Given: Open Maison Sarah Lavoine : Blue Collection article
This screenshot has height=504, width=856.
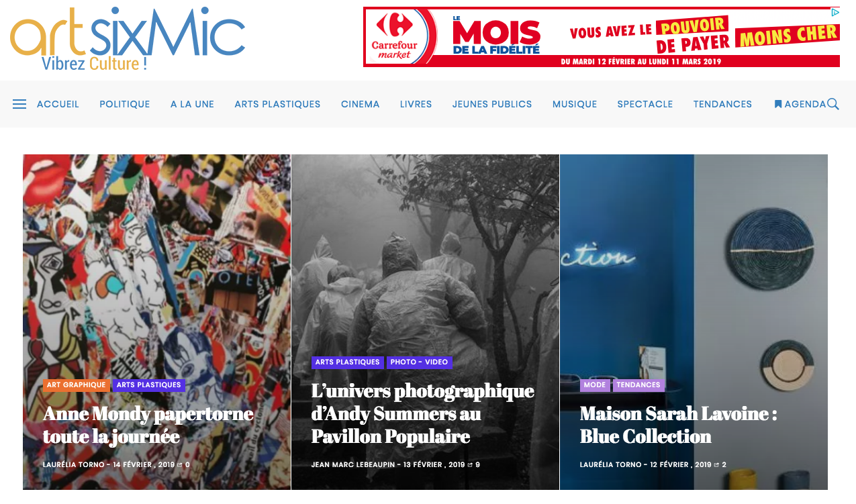Looking at the screenshot, I should (x=678, y=425).
